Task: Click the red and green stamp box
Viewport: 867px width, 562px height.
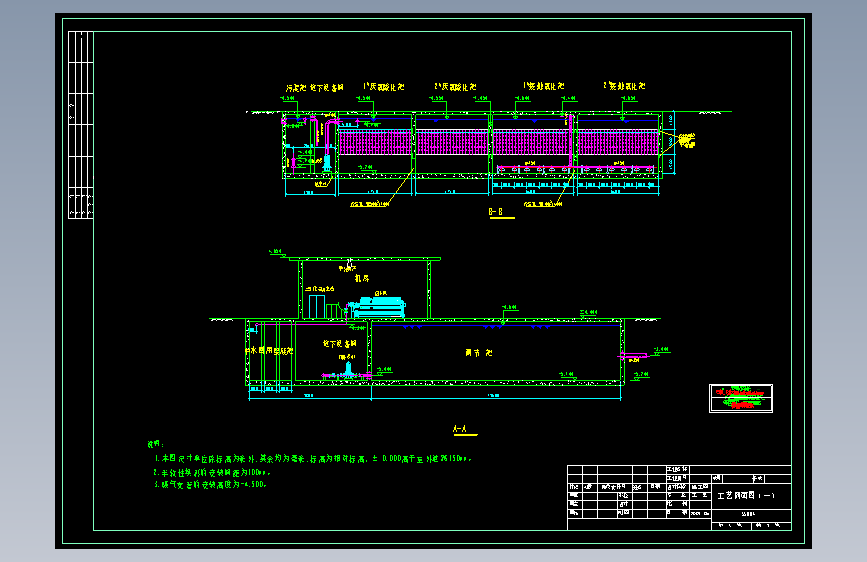Action: pos(741,398)
